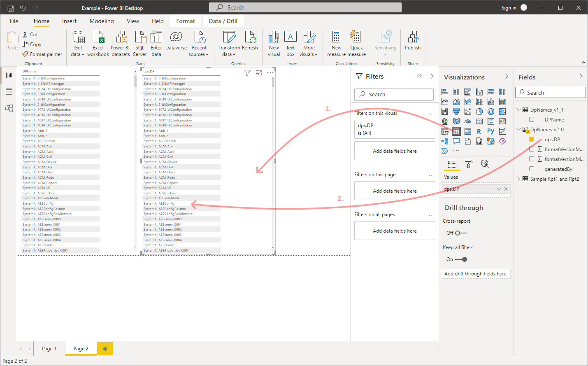The image size is (588, 366).
Task: Pick the Line chart visualization
Action: [445, 102]
